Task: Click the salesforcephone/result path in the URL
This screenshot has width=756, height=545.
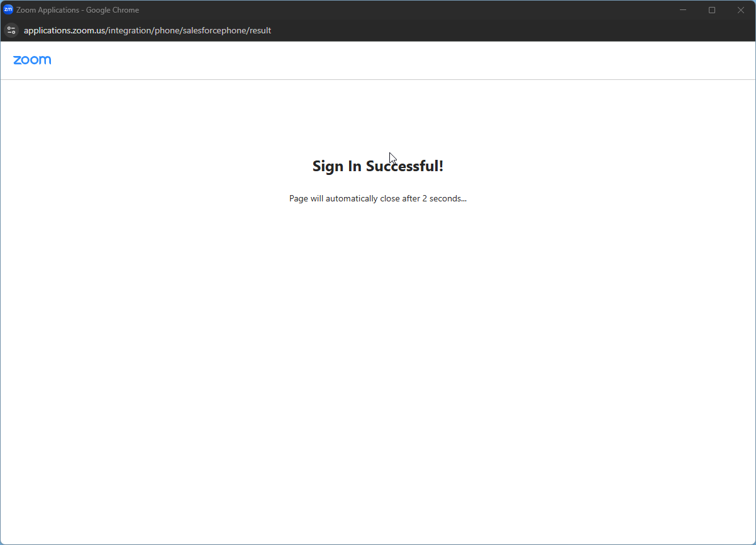Action: coord(227,30)
